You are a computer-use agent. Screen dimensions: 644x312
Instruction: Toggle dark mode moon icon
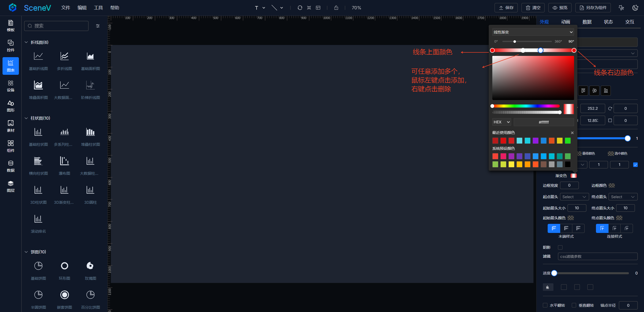(x=635, y=8)
